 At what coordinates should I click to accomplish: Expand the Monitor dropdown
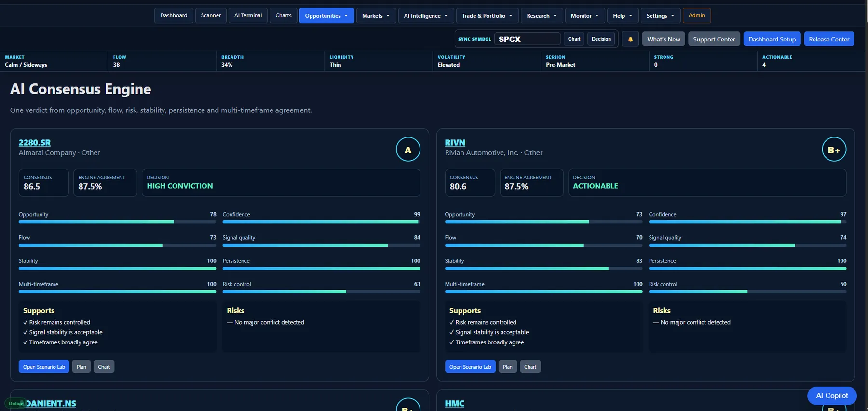pyautogui.click(x=585, y=15)
